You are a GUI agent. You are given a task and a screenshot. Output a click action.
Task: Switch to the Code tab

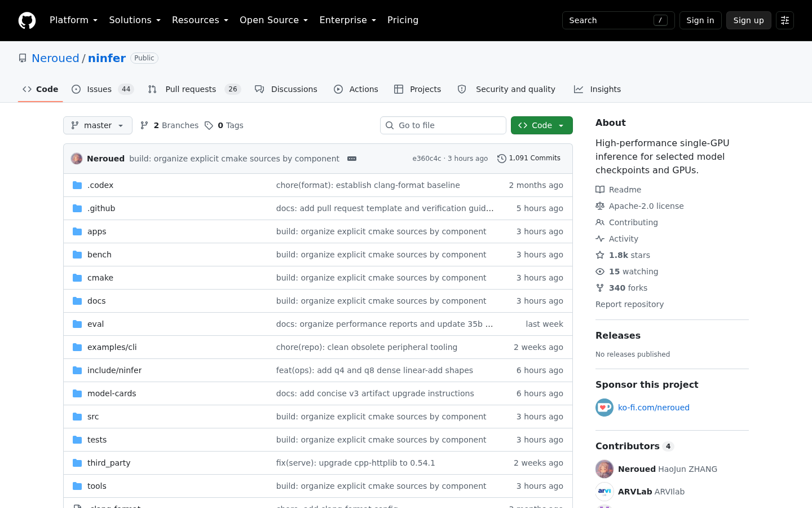41,89
